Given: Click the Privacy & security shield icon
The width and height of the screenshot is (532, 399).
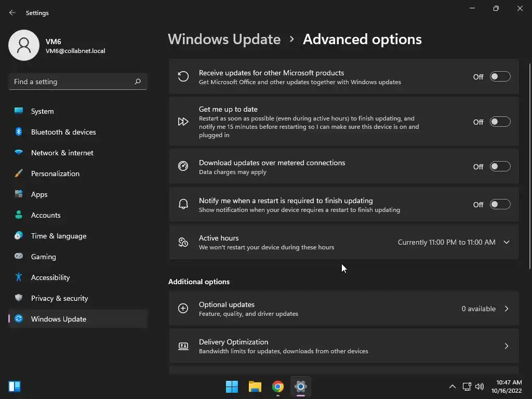Looking at the screenshot, I should (x=19, y=298).
